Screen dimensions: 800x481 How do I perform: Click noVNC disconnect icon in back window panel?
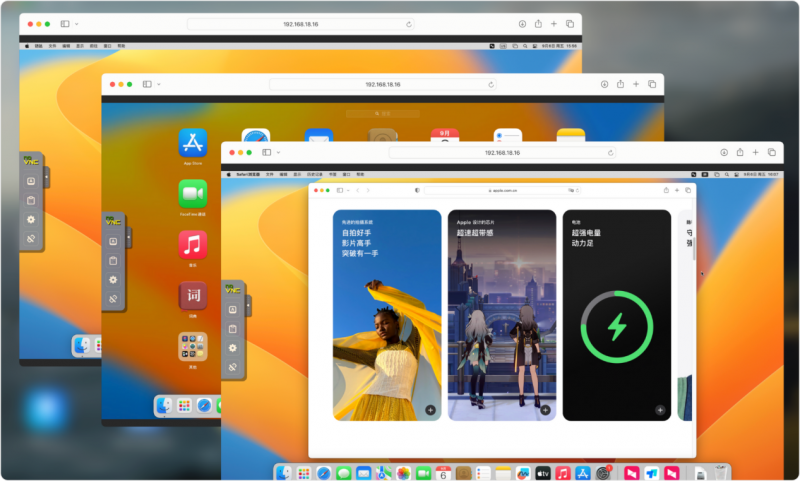31,238
